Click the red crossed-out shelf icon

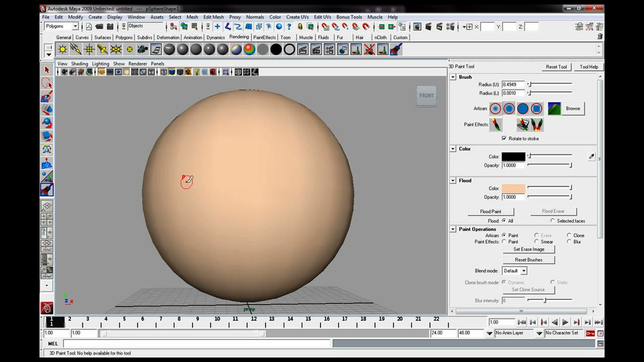(369, 49)
